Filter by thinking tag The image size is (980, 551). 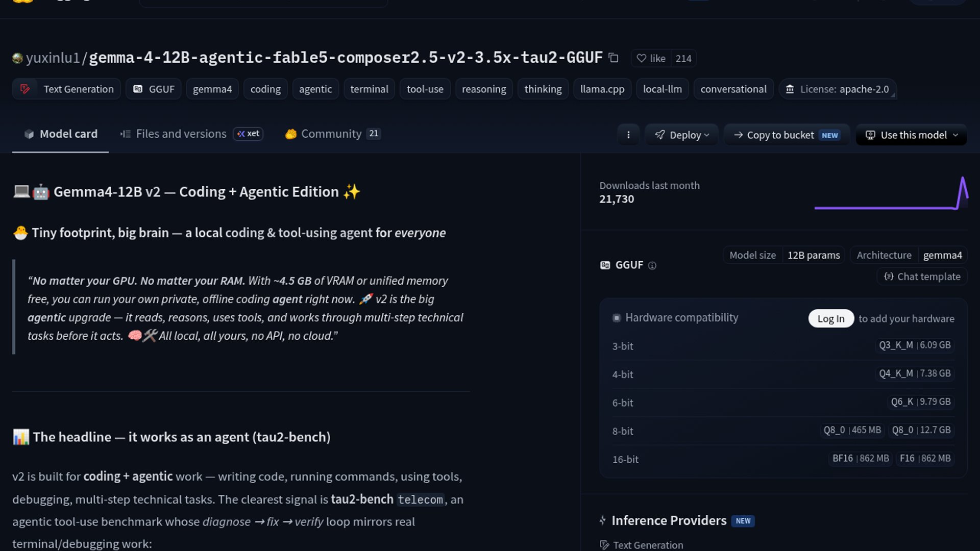pos(543,89)
